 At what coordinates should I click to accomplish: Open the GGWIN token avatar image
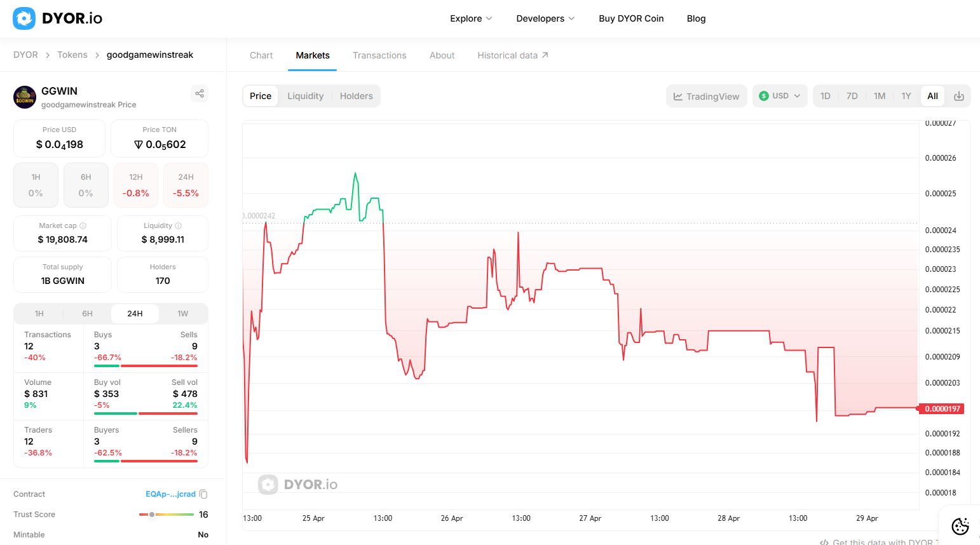click(x=25, y=97)
